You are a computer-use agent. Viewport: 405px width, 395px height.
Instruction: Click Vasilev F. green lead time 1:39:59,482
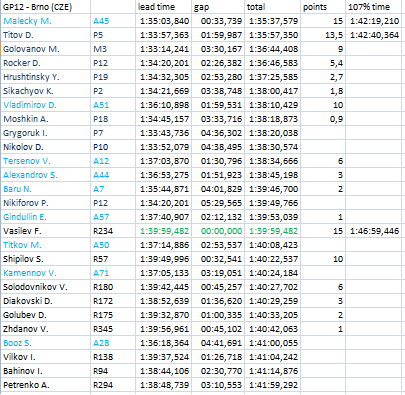point(163,231)
